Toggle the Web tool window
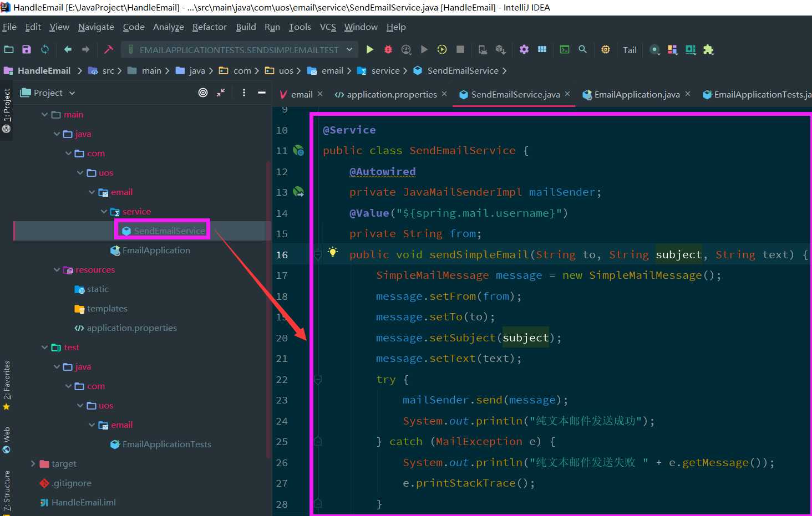Image resolution: width=812 pixels, height=516 pixels. pos(7,440)
